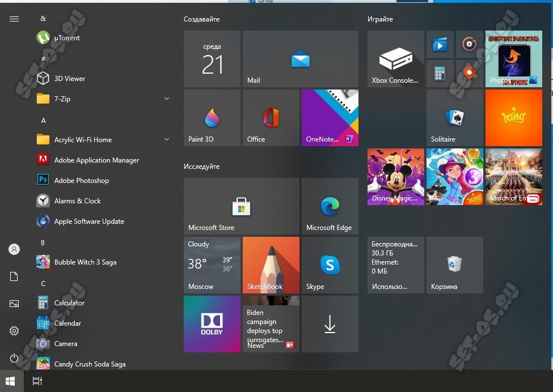
Task: Open Settings gear in left sidebar
Action: click(x=14, y=331)
